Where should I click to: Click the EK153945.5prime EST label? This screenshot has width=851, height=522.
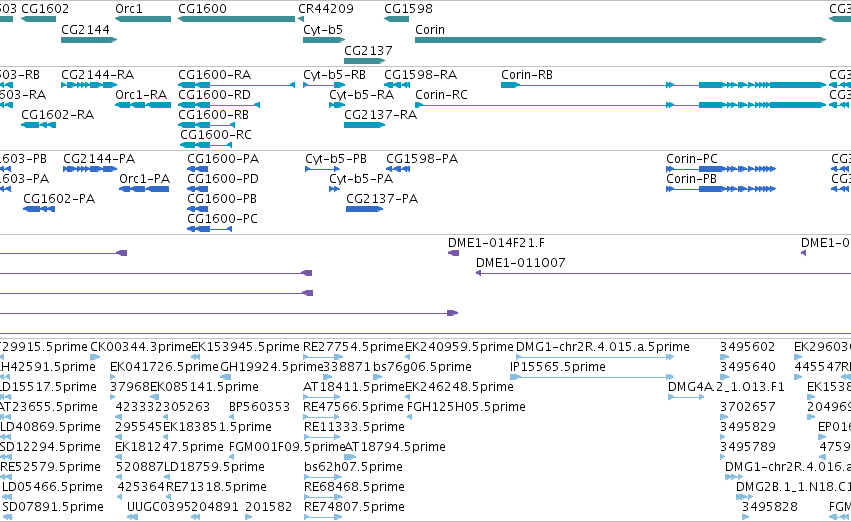pos(245,347)
